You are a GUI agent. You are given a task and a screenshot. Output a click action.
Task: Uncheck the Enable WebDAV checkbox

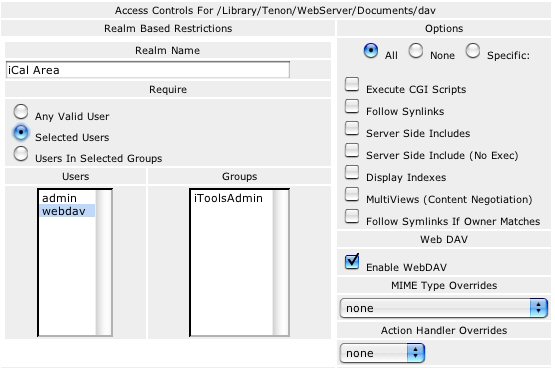352,262
